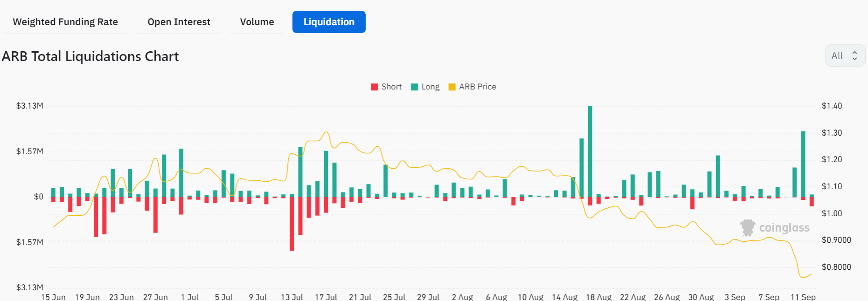Click the yellow ARB Price legend swatch
Image resolution: width=868 pixels, height=301 pixels.
(x=452, y=87)
